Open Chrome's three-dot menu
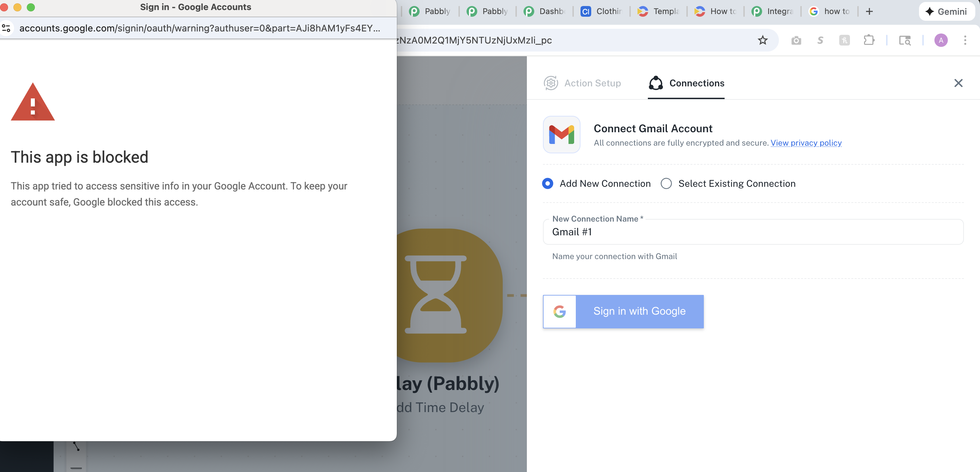The width and height of the screenshot is (980, 472). pyautogui.click(x=965, y=40)
